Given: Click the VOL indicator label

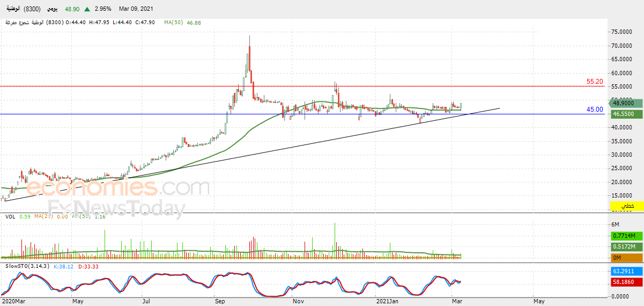Looking at the screenshot, I should pos(10,216).
